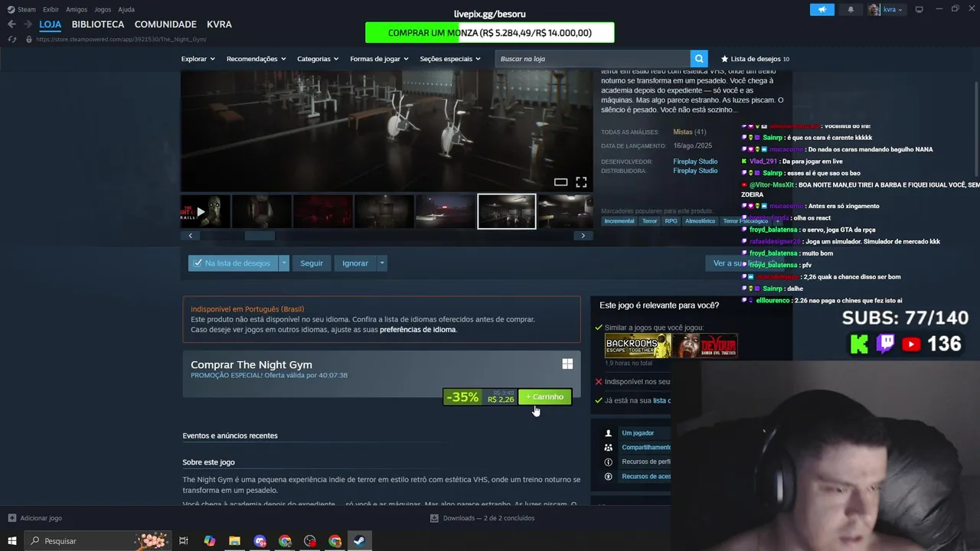The width and height of the screenshot is (980, 551).
Task: Switch to the COMUNIDADE tab
Action: [x=165, y=24]
